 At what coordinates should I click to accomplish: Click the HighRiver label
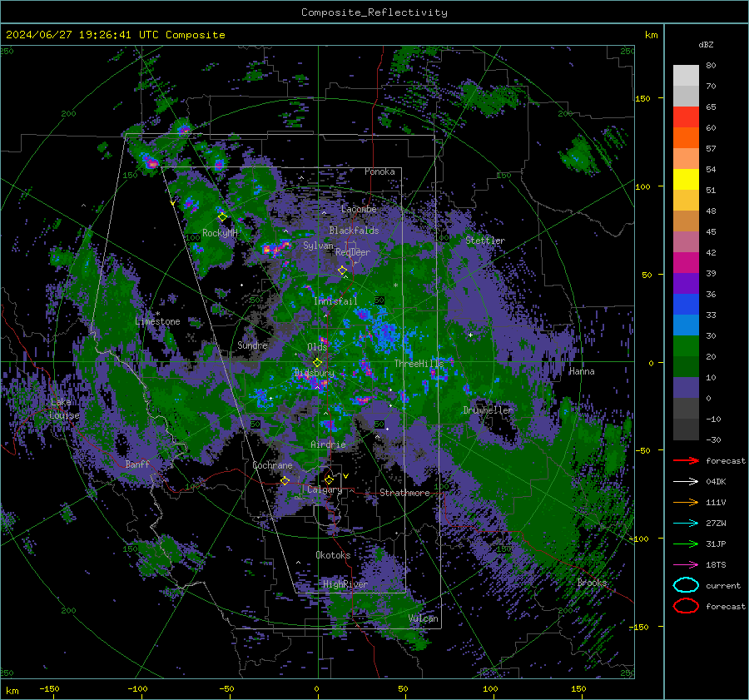pyautogui.click(x=345, y=584)
